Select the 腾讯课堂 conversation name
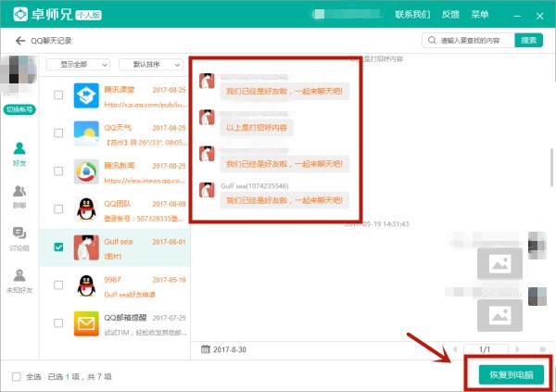This screenshot has height=392, width=556. click(120, 90)
